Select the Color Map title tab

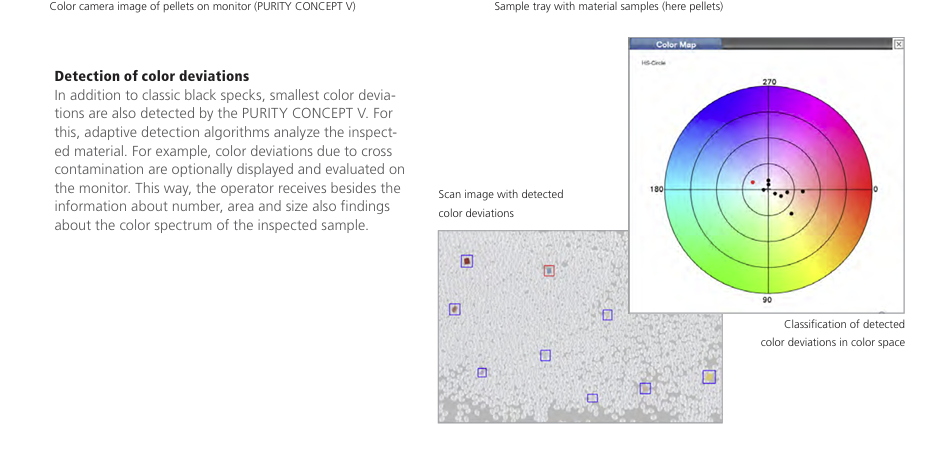(x=675, y=45)
